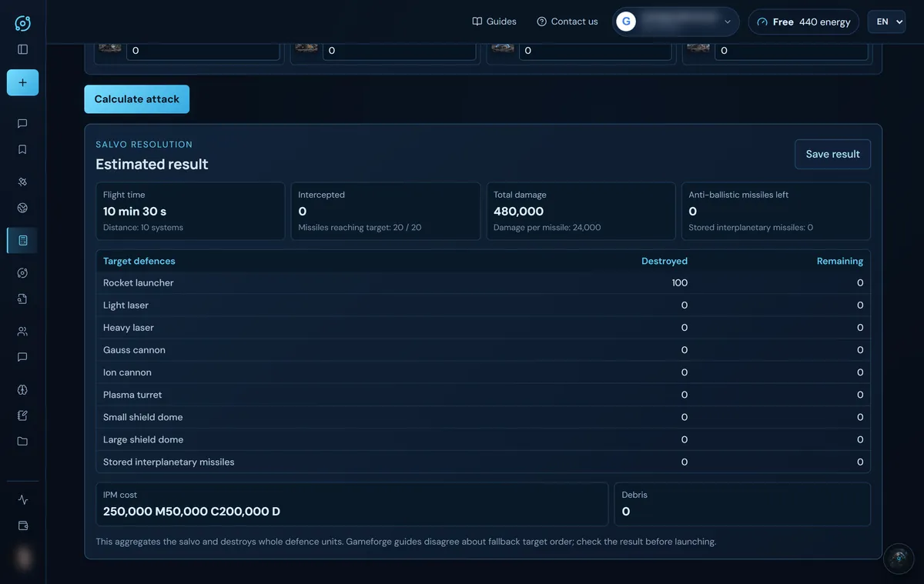Expand the account dropdown chevron

coord(728,22)
